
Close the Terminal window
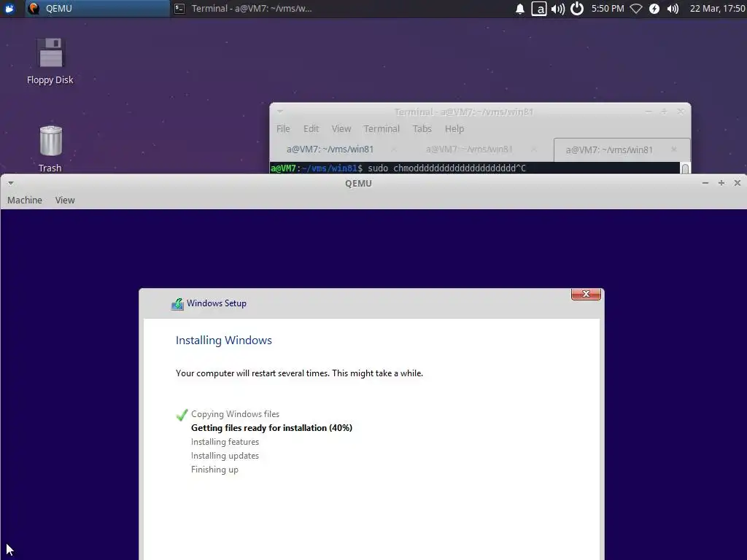pos(681,112)
